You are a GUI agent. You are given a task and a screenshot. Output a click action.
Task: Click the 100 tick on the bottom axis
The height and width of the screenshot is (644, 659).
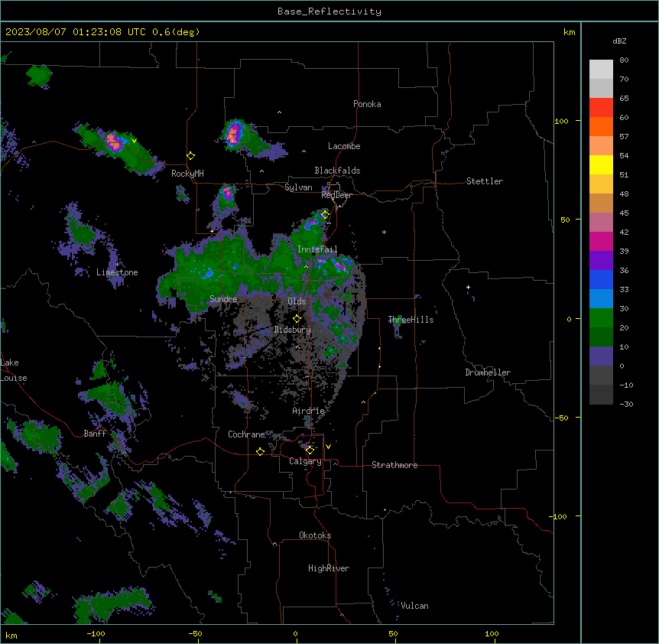492,633
